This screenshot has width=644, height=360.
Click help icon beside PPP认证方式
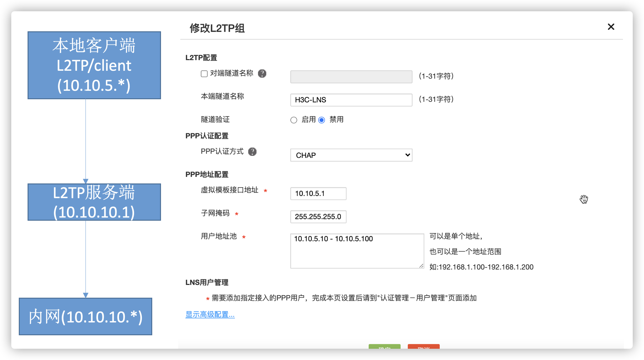coord(252,152)
